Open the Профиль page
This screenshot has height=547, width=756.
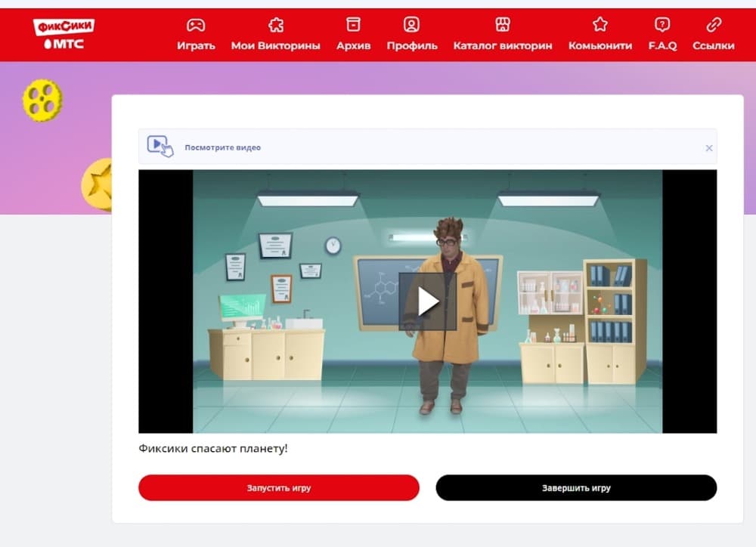[412, 46]
